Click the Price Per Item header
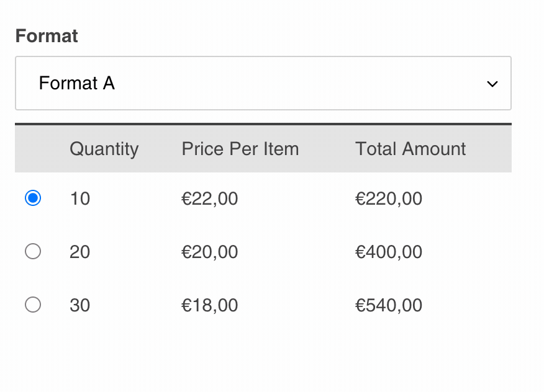 [x=240, y=149]
